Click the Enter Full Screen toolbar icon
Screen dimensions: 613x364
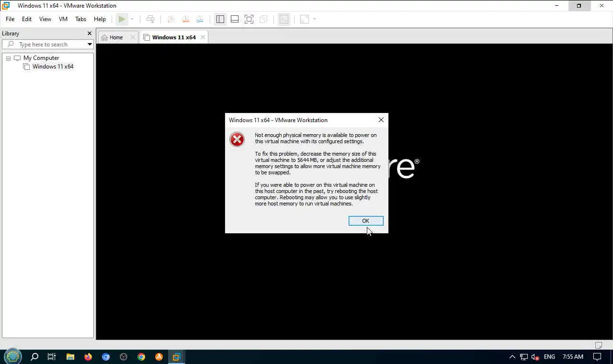click(249, 19)
